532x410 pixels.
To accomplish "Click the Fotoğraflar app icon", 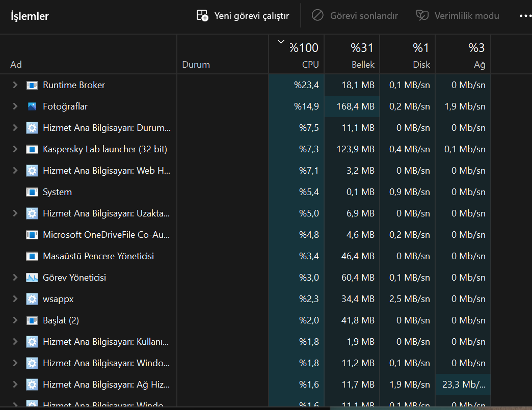I will [x=32, y=106].
